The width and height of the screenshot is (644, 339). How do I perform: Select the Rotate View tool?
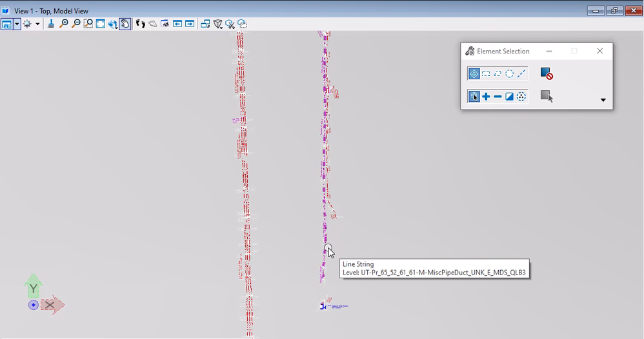coord(113,24)
